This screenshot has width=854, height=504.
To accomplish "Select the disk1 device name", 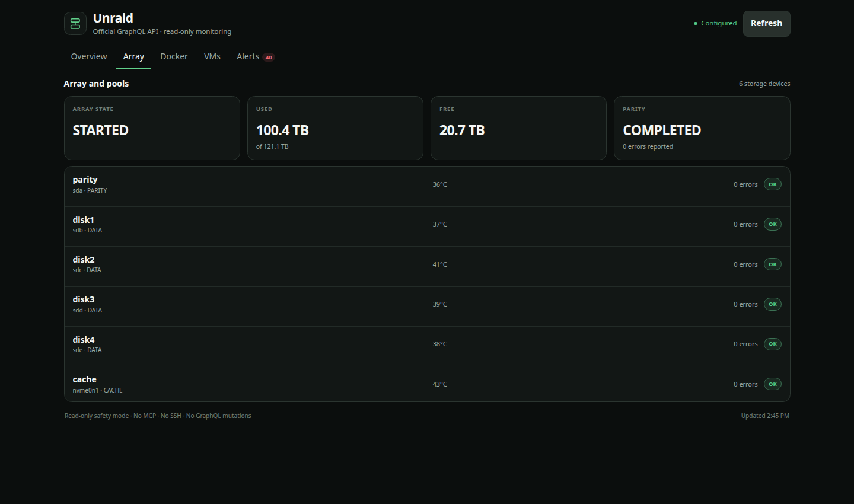I will 83,220.
